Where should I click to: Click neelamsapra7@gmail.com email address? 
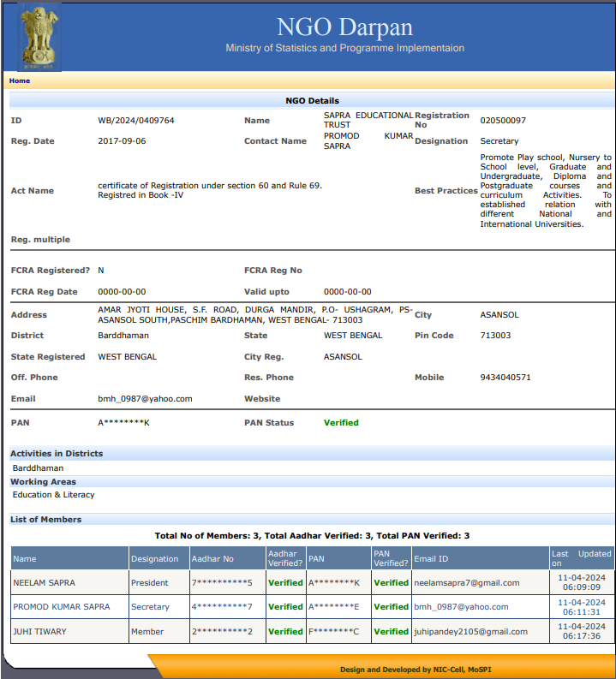coord(467,583)
